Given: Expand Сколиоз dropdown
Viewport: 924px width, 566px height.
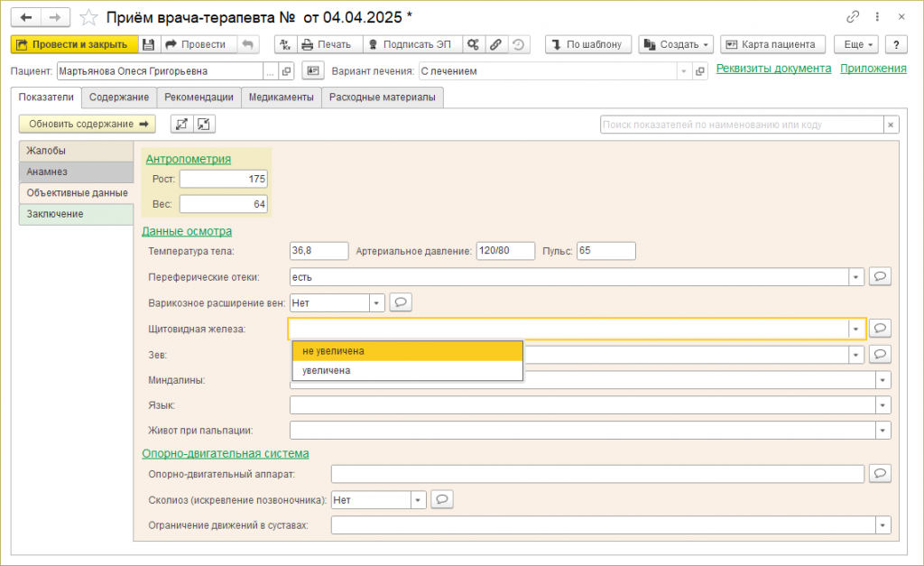Looking at the screenshot, I should (418, 500).
